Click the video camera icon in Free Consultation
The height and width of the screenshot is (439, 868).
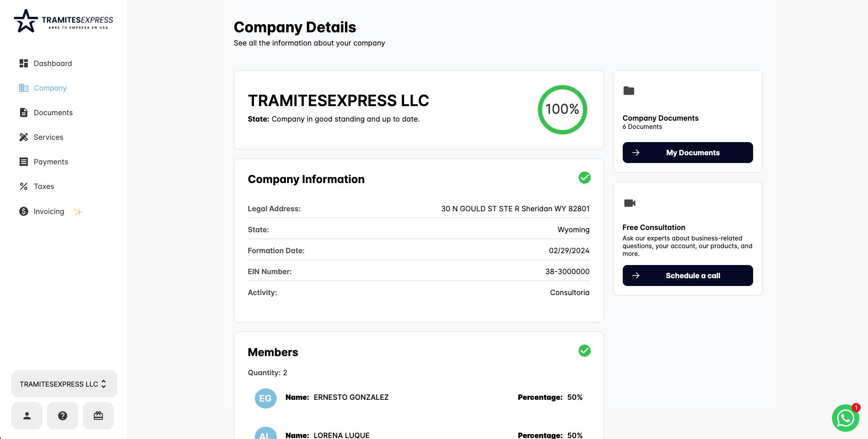pyautogui.click(x=630, y=203)
